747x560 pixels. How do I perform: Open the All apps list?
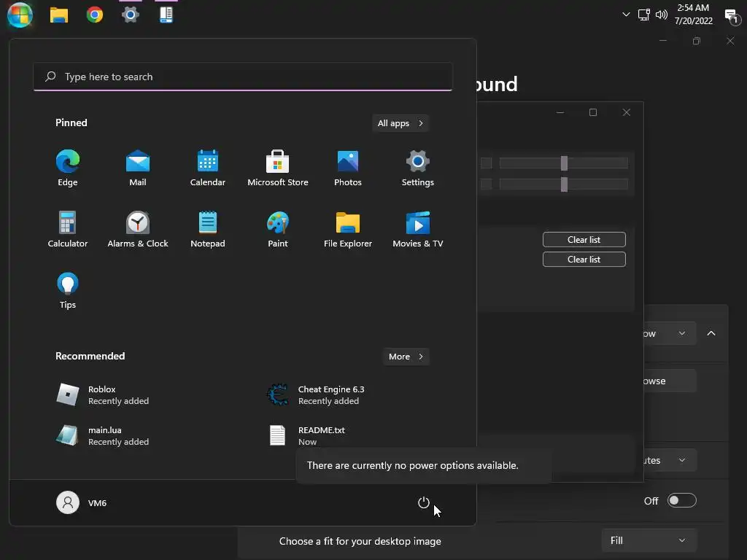[400, 122]
